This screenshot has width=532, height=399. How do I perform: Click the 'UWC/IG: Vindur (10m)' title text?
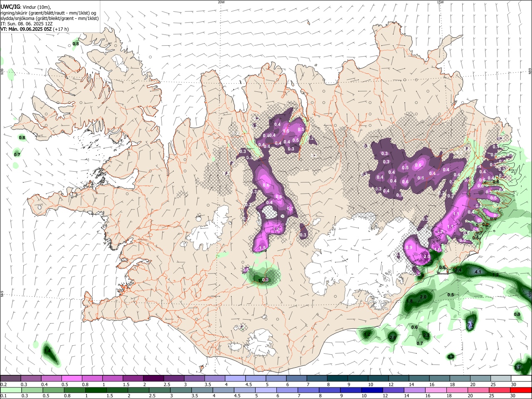point(26,7)
